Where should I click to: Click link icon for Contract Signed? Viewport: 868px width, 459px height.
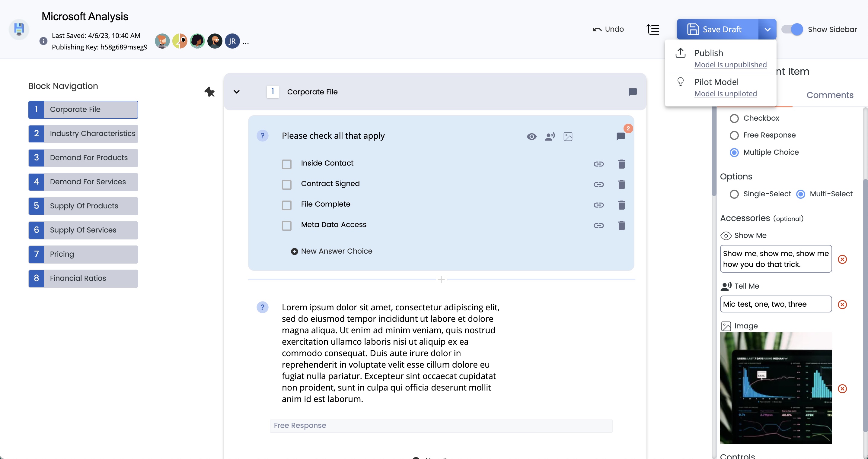(x=598, y=185)
